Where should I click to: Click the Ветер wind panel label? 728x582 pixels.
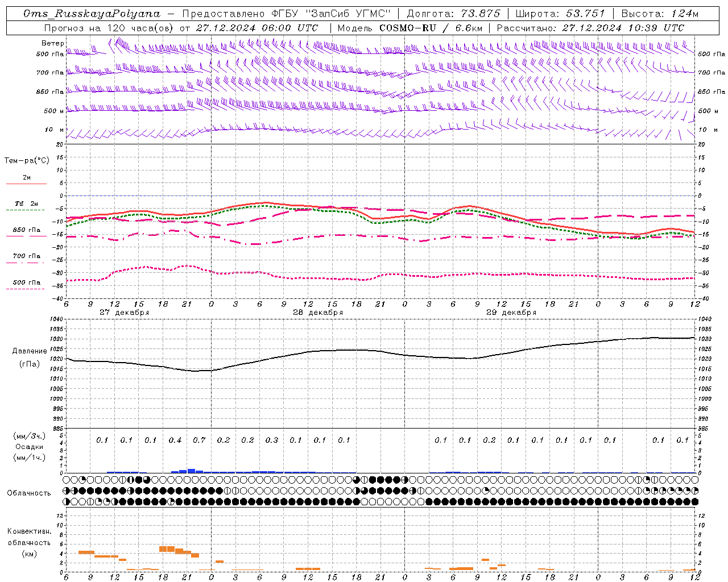(52, 43)
